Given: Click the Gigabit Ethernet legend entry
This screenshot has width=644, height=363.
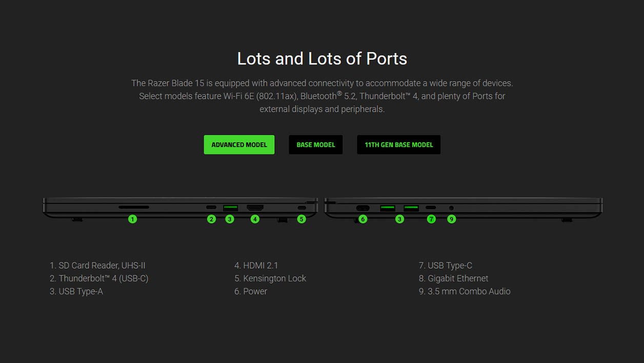Looking at the screenshot, I should click(453, 278).
